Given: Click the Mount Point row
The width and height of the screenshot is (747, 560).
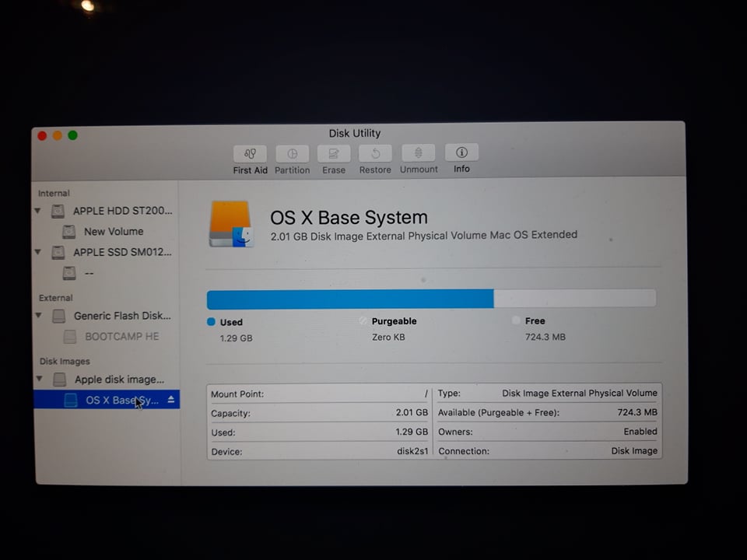Looking at the screenshot, I should point(320,394).
